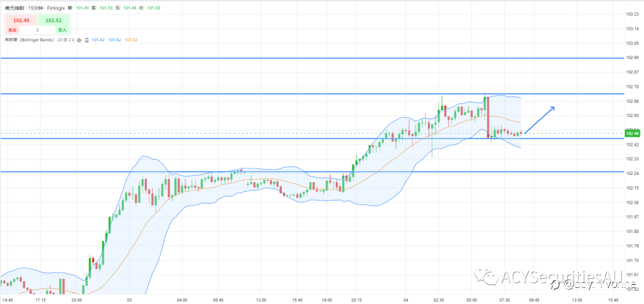The width and height of the screenshot is (644, 304).
Task: Click time axis label 17:15
Action: pos(41,300)
